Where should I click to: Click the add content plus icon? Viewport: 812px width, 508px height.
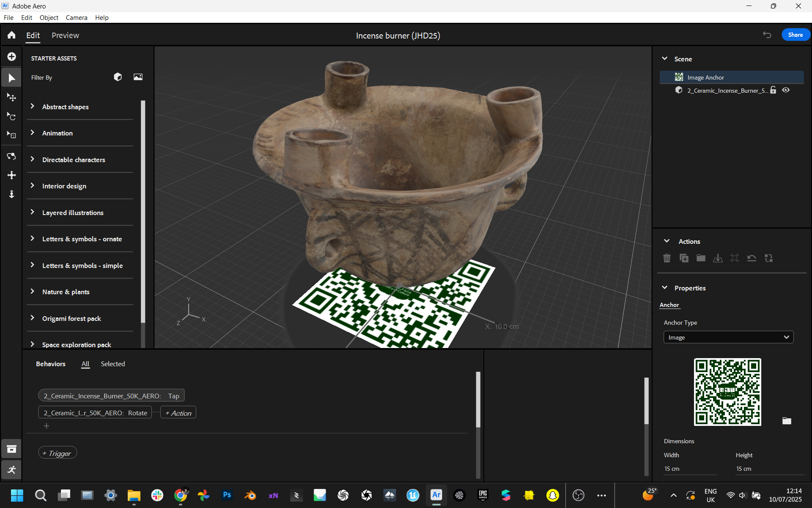coord(11,57)
